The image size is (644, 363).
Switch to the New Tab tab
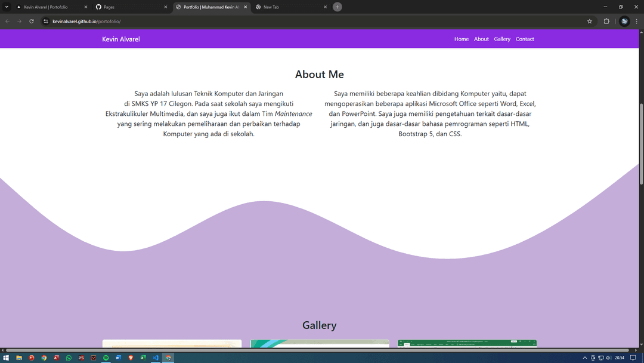[x=289, y=7]
